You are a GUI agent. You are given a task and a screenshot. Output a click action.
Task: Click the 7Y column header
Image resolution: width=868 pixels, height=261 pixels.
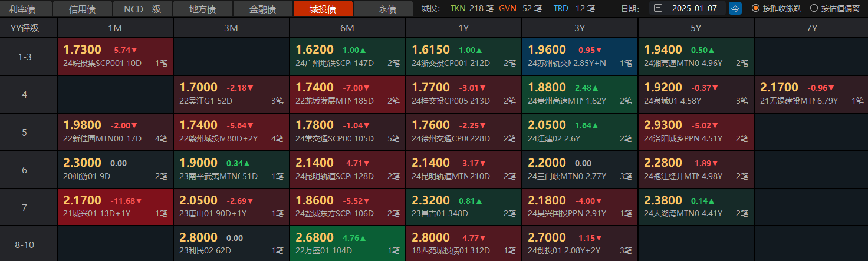(x=811, y=28)
